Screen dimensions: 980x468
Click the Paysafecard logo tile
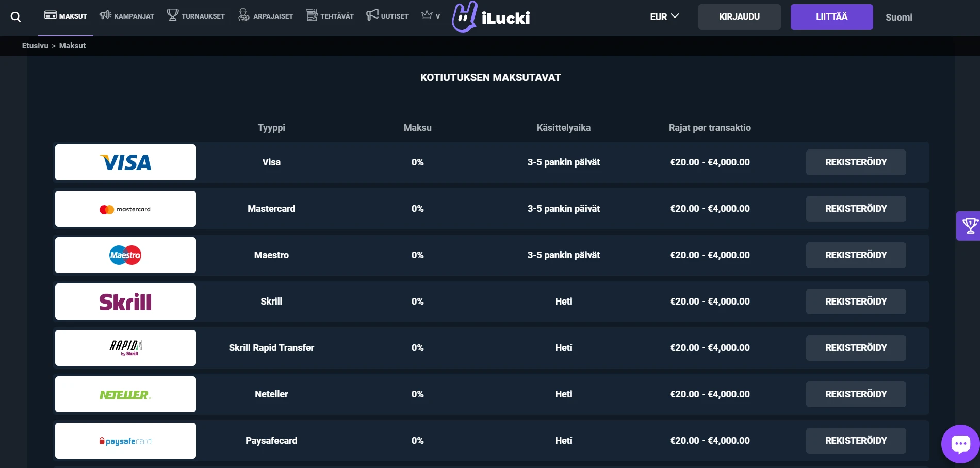(125, 441)
